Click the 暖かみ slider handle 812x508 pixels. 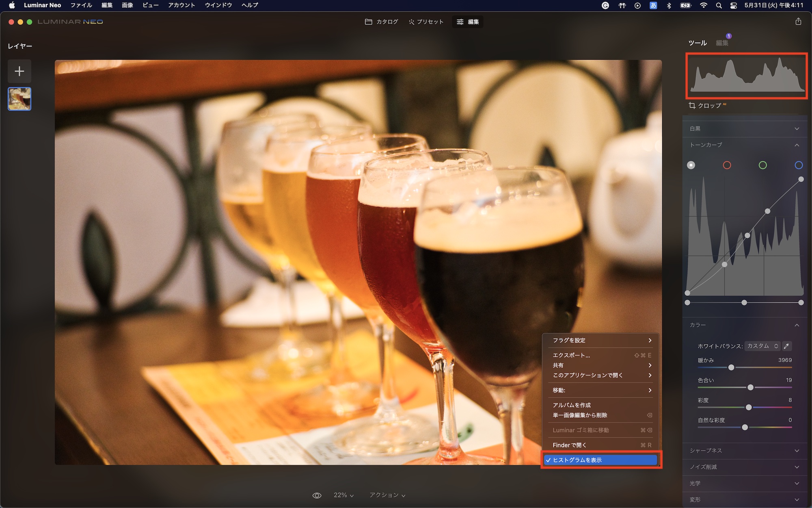pyautogui.click(x=731, y=367)
